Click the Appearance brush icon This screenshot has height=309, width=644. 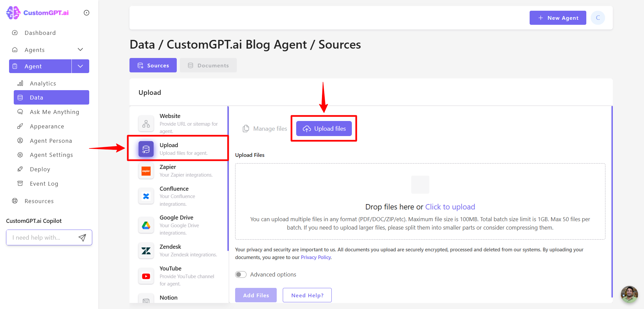pos(20,126)
